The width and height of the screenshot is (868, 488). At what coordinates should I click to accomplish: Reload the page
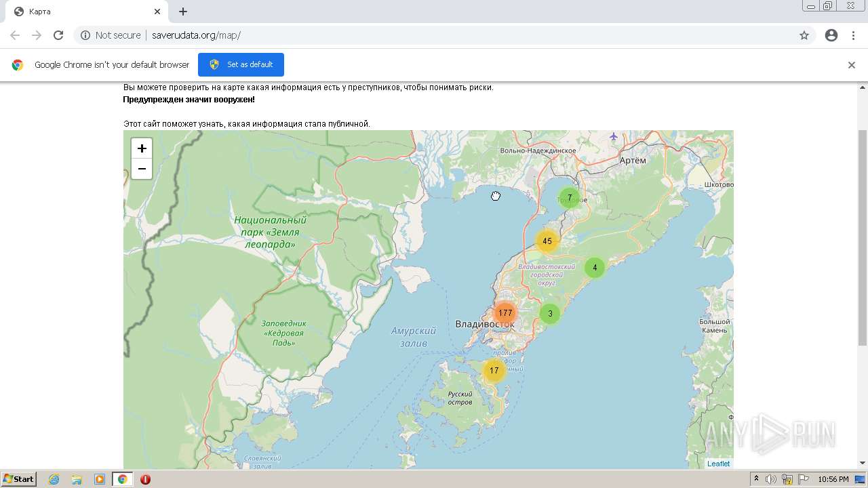coord(58,35)
